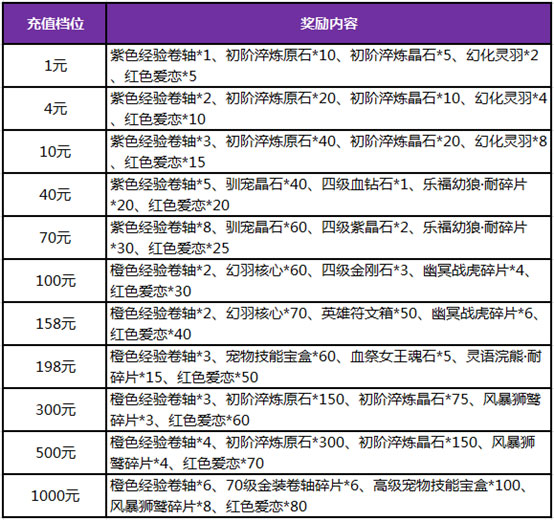Screen dimensions: 554x520
Task: Click reward text 英雄符文箱*50 in 158元 row
Action: pos(369,313)
